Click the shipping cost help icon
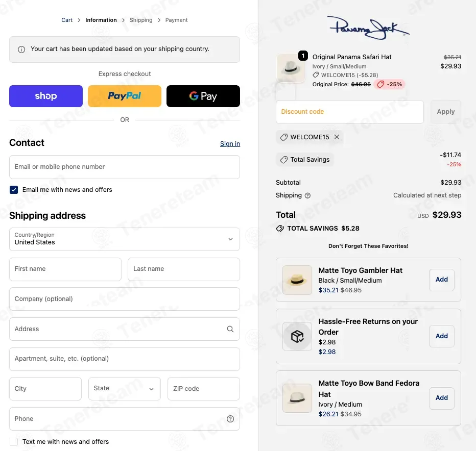This screenshot has width=476, height=451. click(x=308, y=195)
